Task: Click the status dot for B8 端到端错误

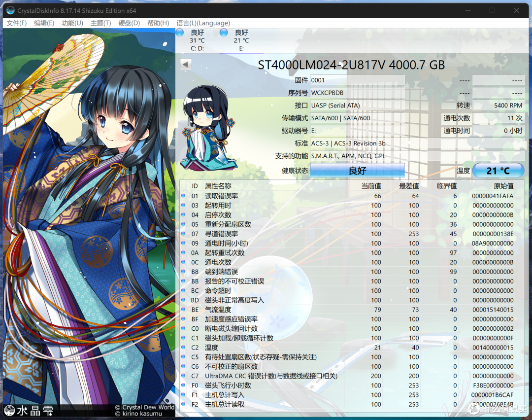Action: [x=183, y=272]
